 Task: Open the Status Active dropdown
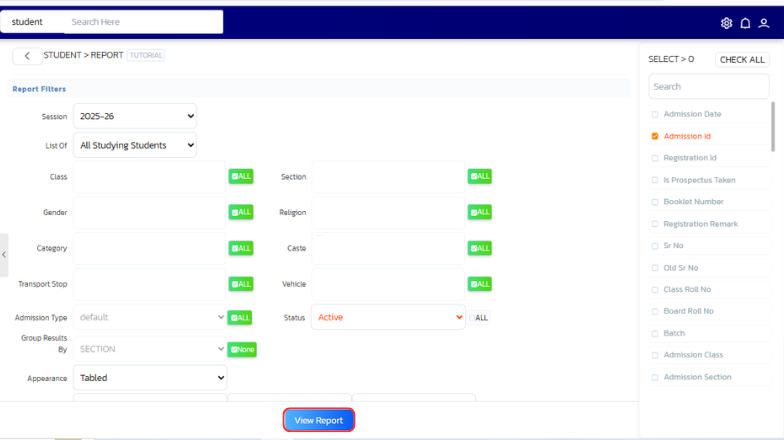[388, 317]
